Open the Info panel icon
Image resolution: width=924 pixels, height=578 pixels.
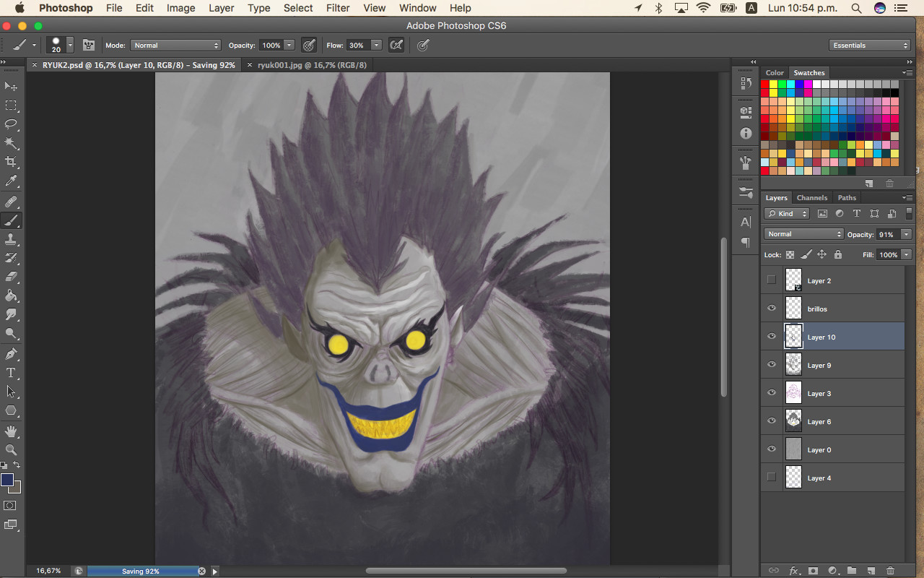pyautogui.click(x=746, y=134)
